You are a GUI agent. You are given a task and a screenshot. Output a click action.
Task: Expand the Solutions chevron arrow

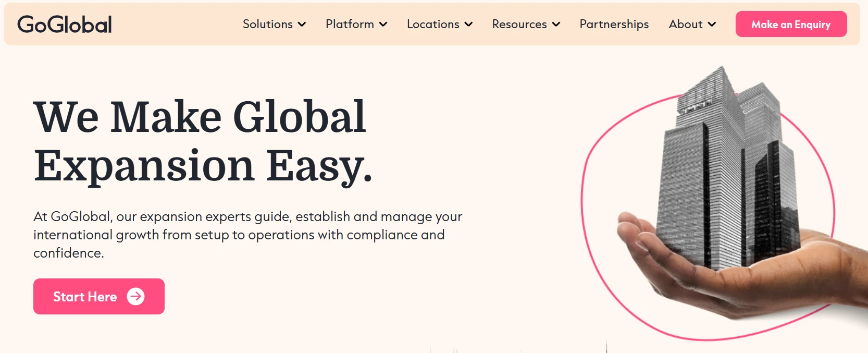coord(302,25)
